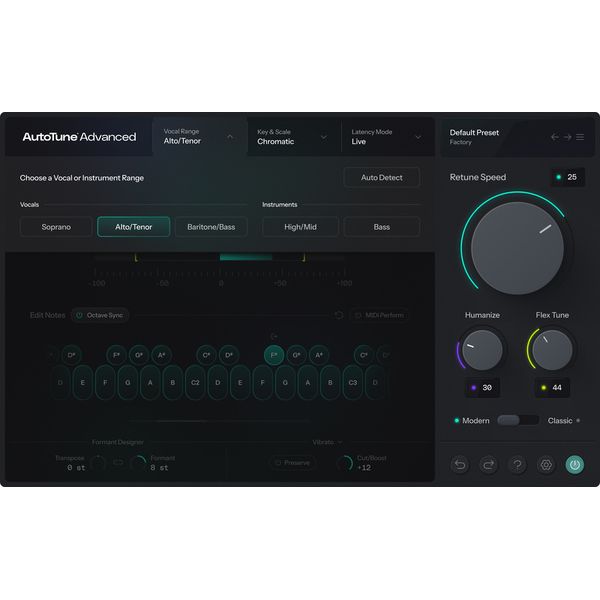Click the Auto Detect button
The width and height of the screenshot is (600, 600).
(382, 178)
